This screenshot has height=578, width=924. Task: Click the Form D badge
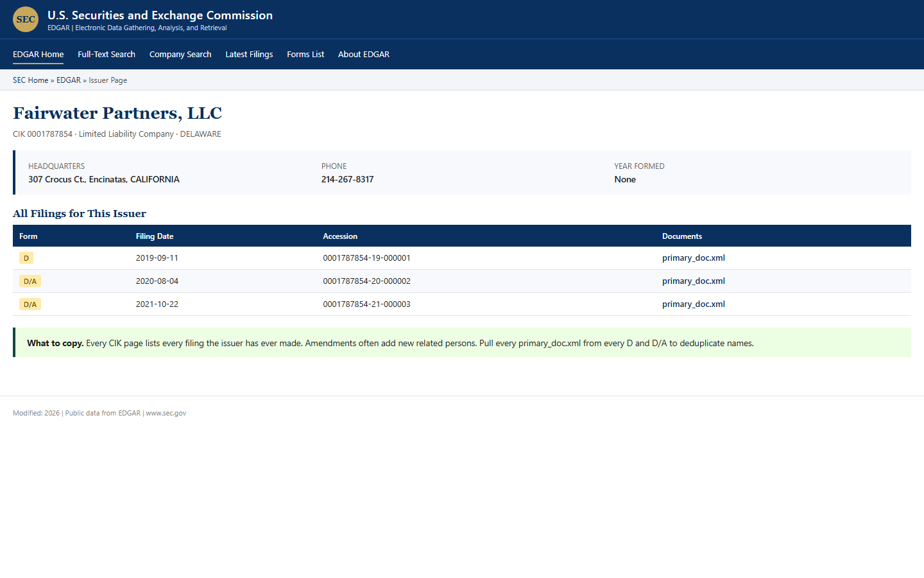[26, 258]
